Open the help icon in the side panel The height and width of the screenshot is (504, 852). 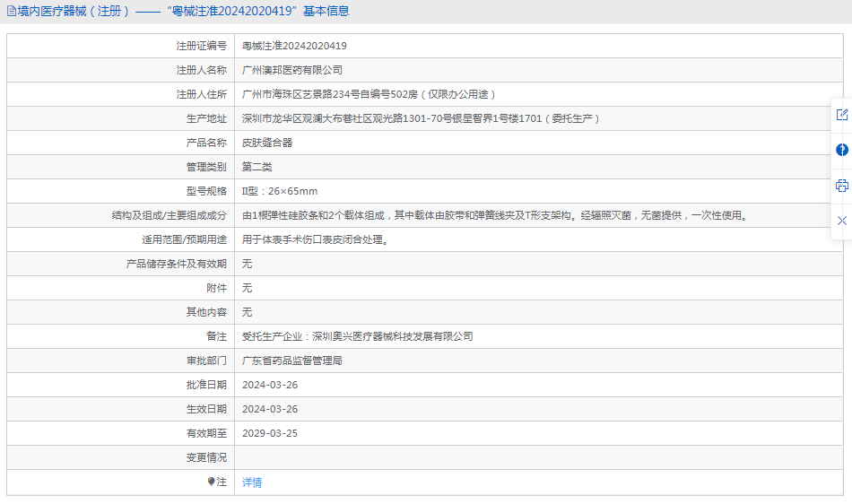click(841, 150)
